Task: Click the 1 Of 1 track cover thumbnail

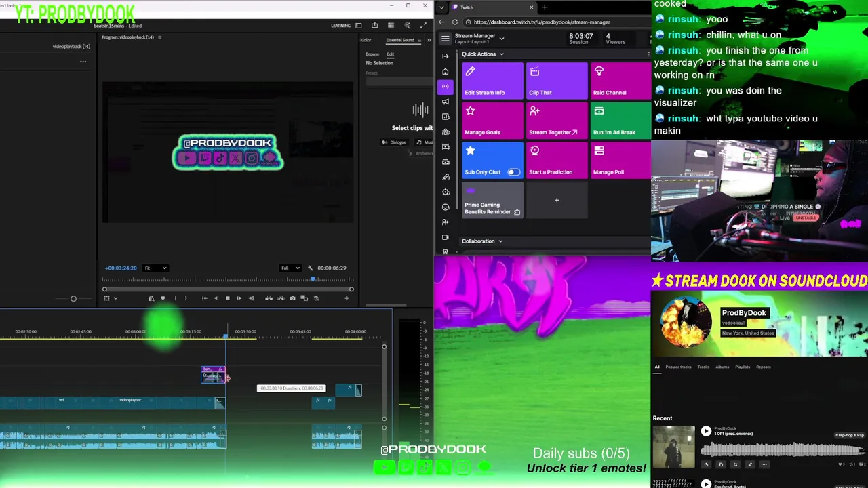Action: coord(673,446)
